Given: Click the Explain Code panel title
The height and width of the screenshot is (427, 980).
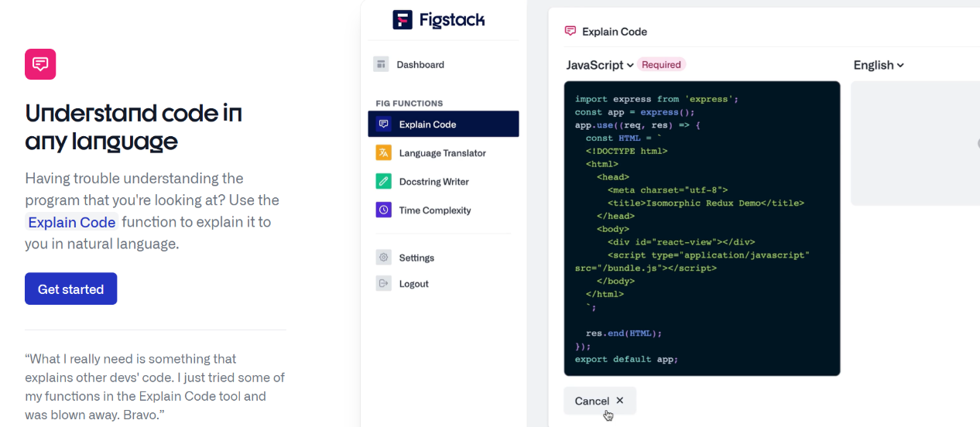Looking at the screenshot, I should coord(615,32).
